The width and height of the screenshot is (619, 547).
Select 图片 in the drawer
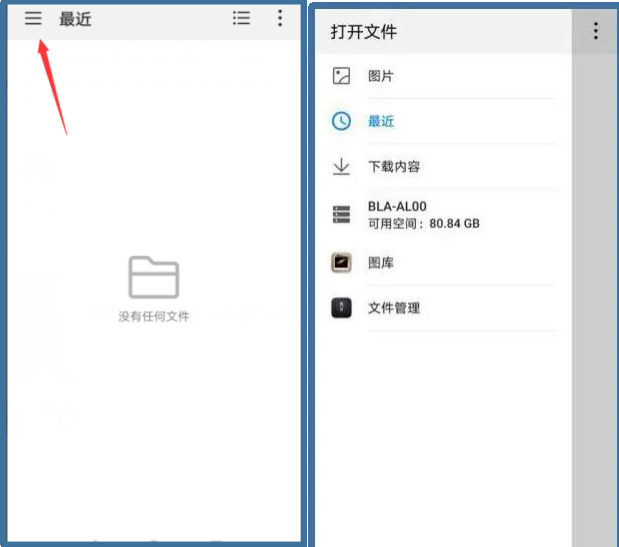[x=442, y=76]
